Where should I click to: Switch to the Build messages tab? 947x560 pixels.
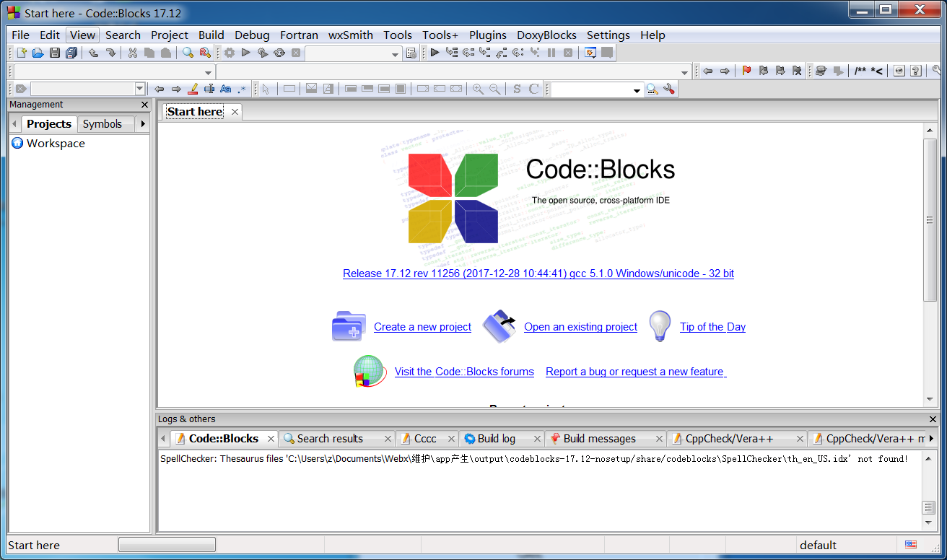[599, 439]
